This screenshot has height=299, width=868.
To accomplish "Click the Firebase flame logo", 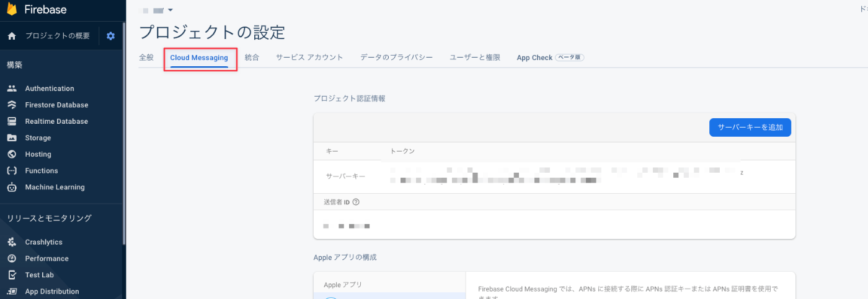I will (11, 9).
